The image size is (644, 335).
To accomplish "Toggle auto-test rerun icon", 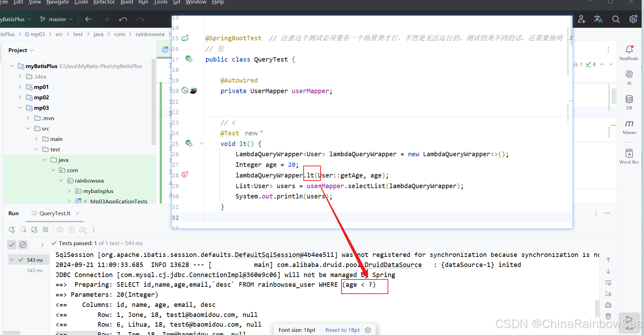I will tap(34, 229).
